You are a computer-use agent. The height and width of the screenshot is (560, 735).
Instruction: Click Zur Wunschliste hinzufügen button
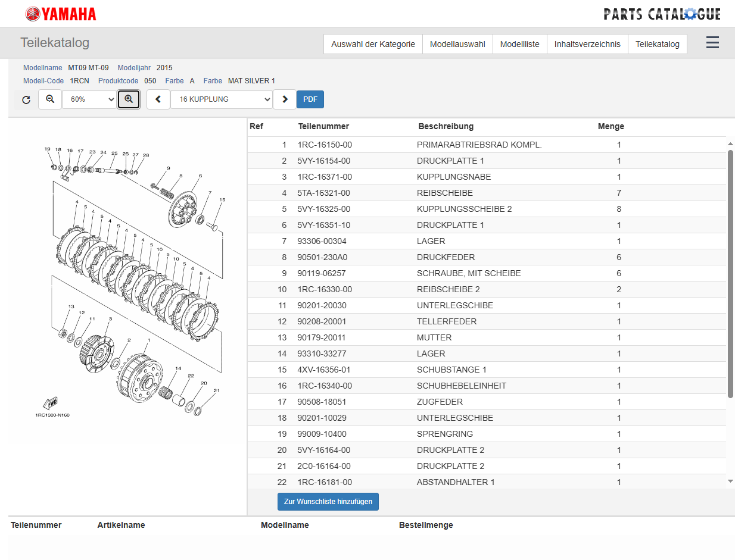coord(328,502)
